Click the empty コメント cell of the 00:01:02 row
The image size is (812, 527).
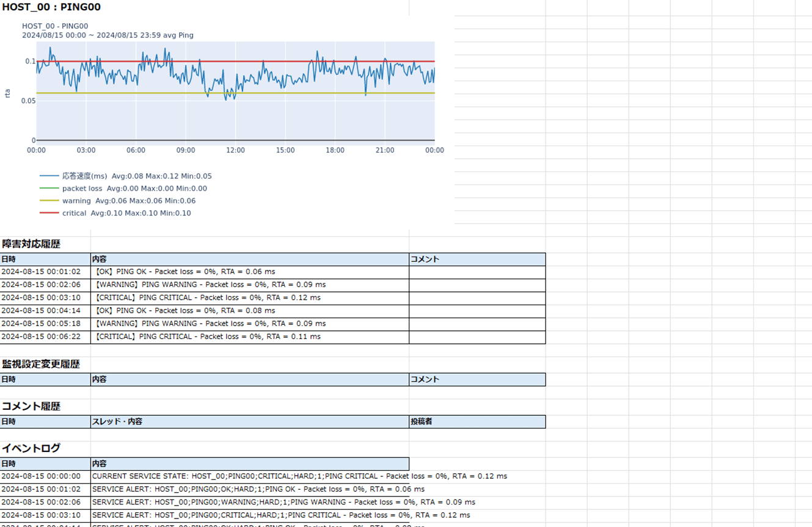click(x=477, y=272)
